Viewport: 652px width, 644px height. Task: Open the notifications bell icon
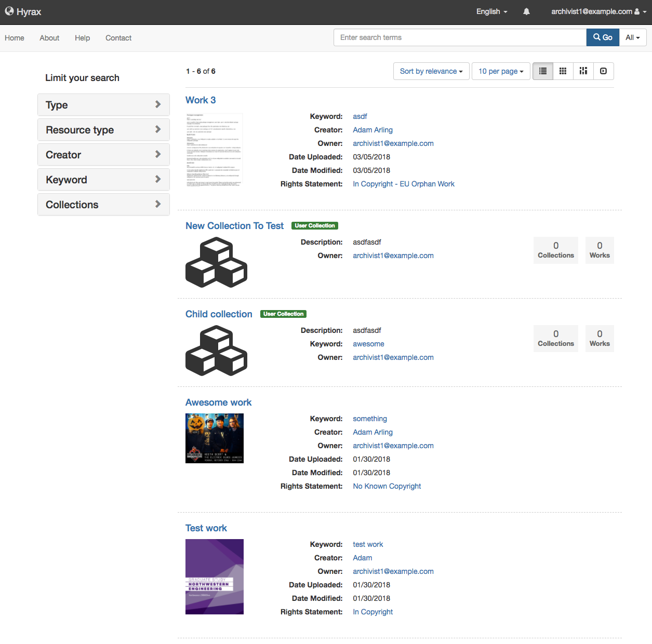(526, 11)
